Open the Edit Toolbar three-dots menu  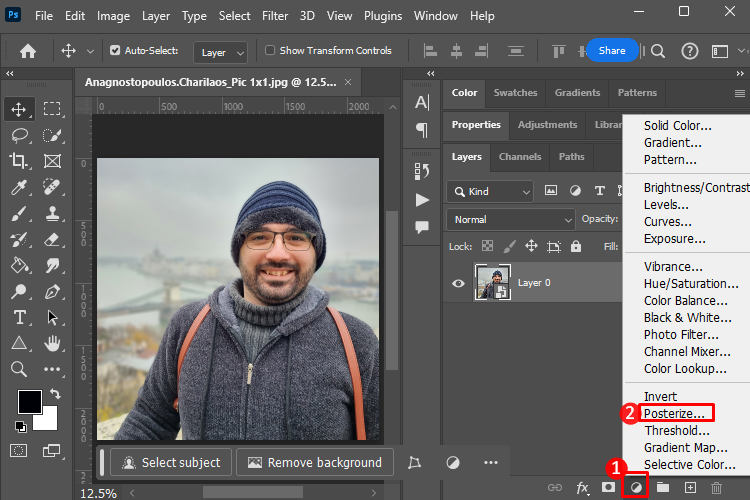(x=52, y=369)
